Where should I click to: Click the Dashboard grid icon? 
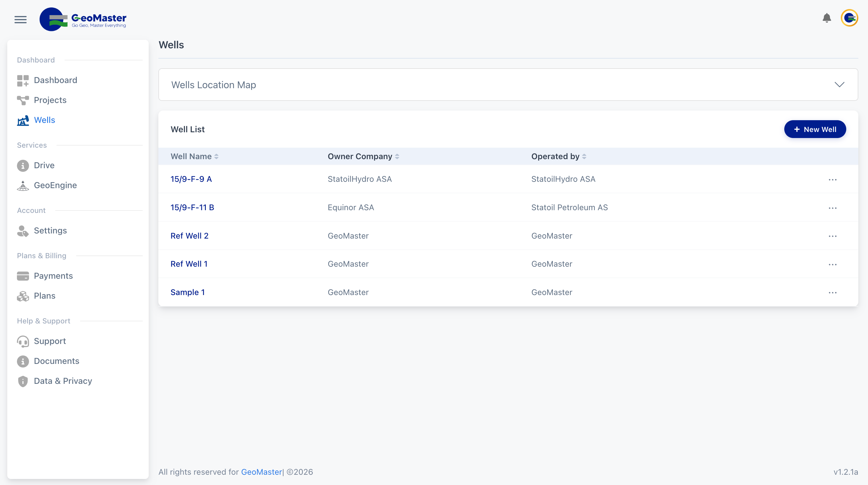tap(23, 81)
